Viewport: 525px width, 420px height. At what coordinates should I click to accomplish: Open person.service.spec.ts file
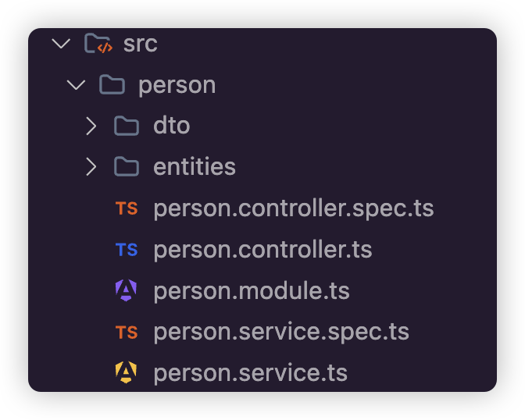281,333
